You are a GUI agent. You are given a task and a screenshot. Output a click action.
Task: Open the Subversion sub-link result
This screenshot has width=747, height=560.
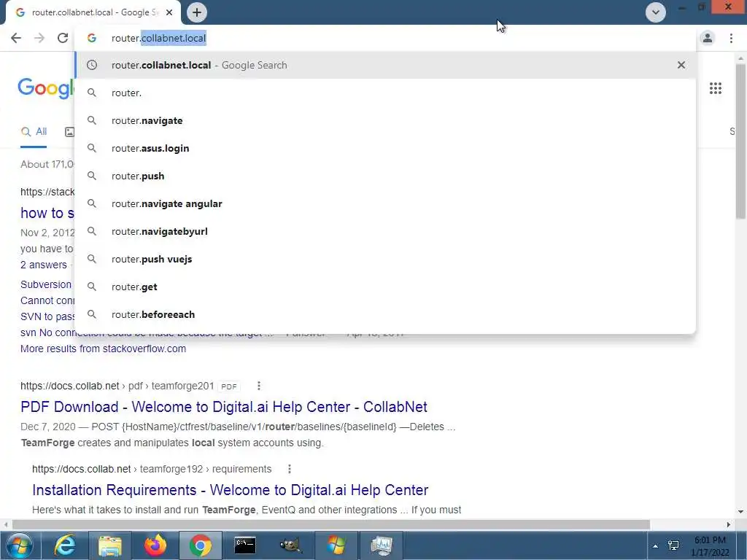(46, 284)
